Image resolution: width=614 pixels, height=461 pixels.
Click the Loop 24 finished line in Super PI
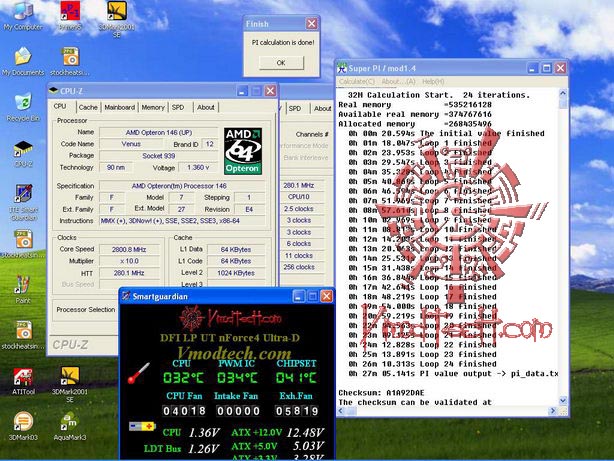click(x=423, y=364)
